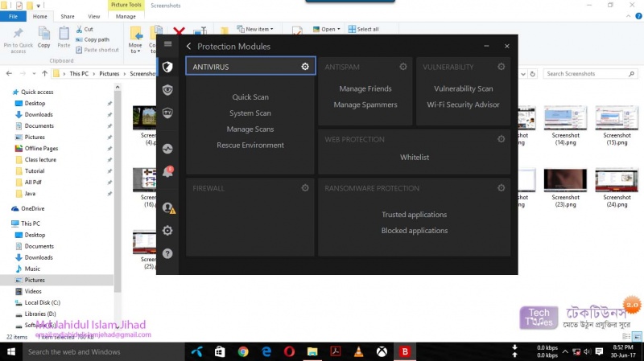Open the File tab in Explorer
This screenshot has height=361, width=644.
(x=13, y=16)
